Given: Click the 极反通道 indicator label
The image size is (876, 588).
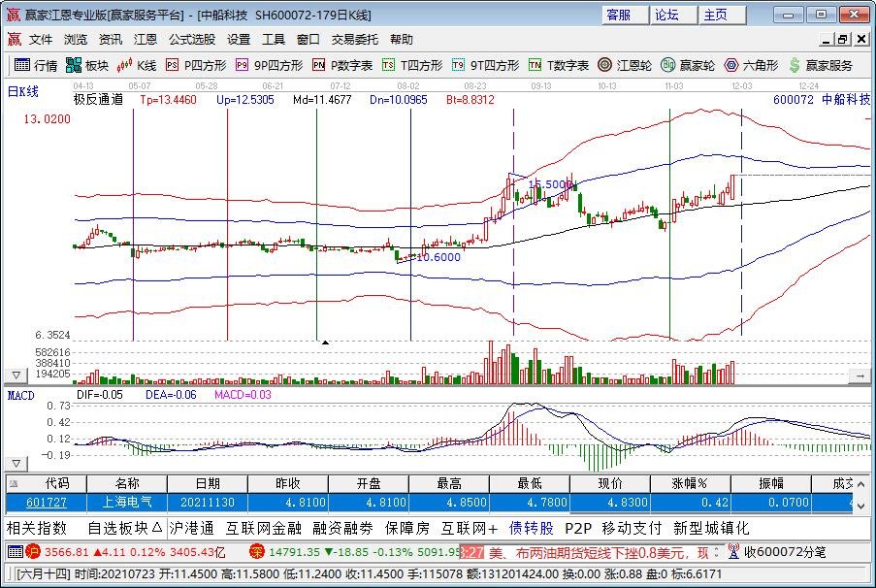Looking at the screenshot, I should pyautogui.click(x=98, y=100).
